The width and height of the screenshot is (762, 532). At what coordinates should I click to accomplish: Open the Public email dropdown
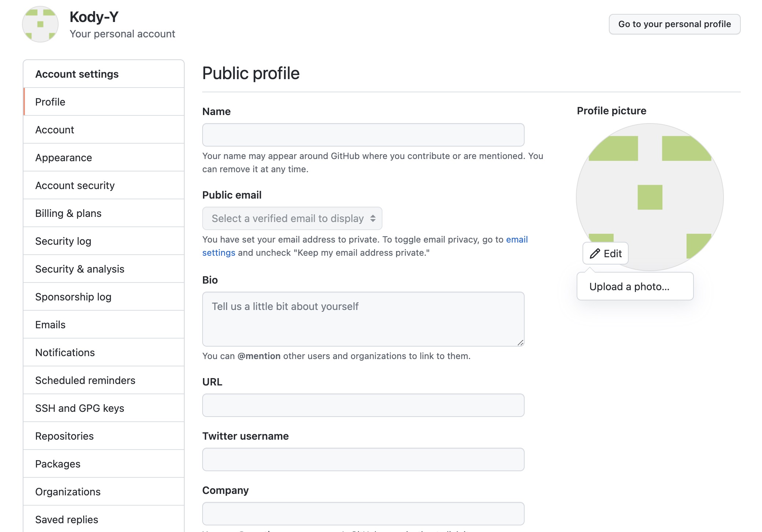[292, 218]
